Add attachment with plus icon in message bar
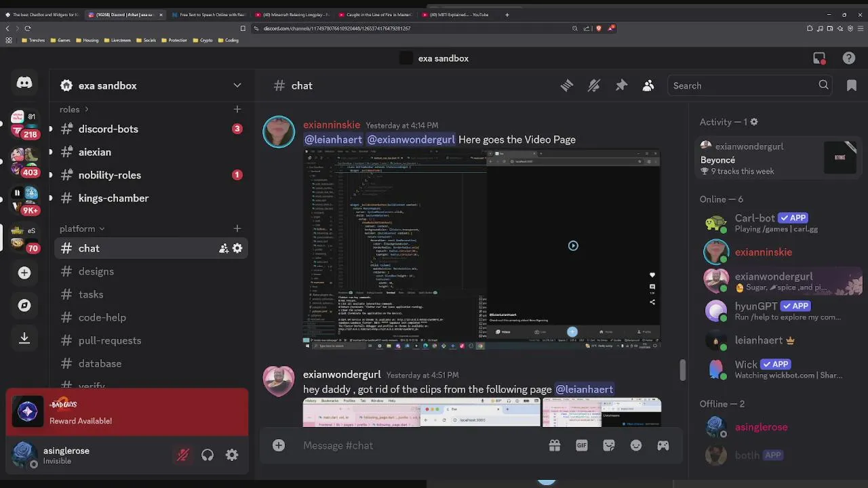This screenshot has height=488, width=868. 279,445
